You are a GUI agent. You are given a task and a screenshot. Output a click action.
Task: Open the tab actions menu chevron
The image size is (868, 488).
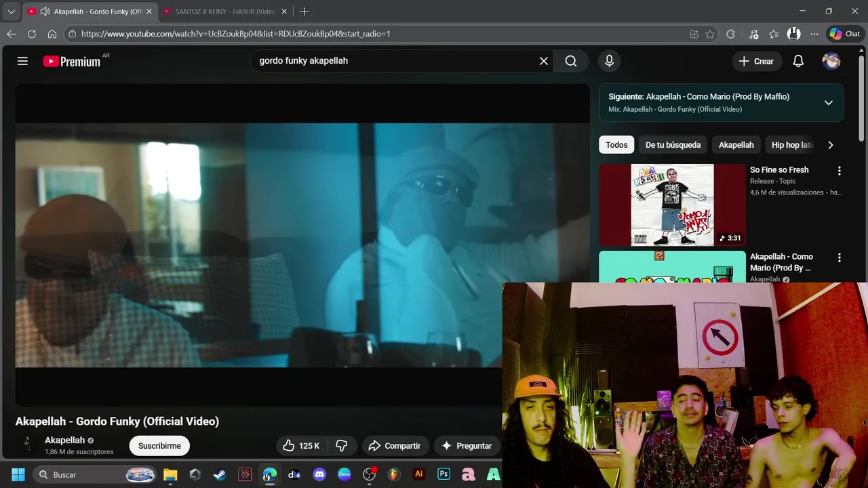pyautogui.click(x=11, y=12)
